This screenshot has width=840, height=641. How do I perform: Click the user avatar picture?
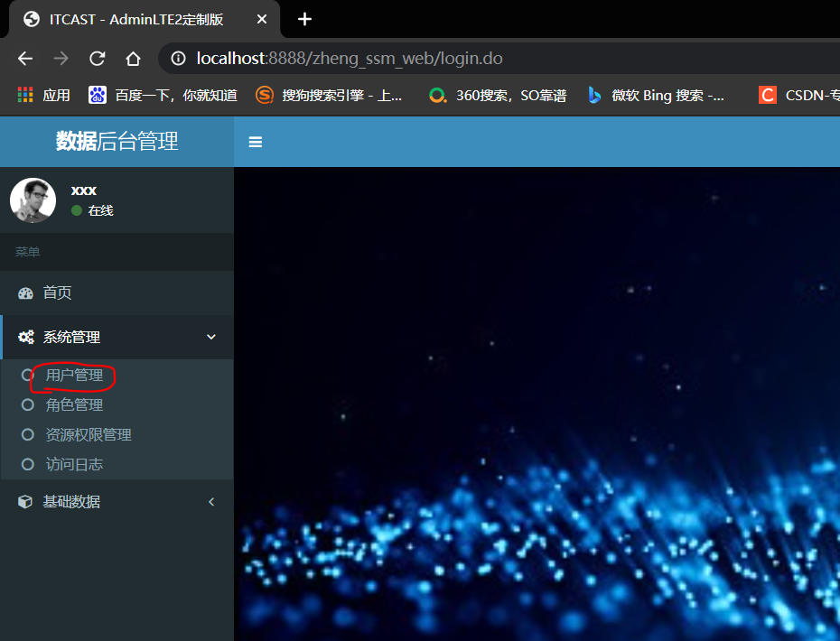33,200
